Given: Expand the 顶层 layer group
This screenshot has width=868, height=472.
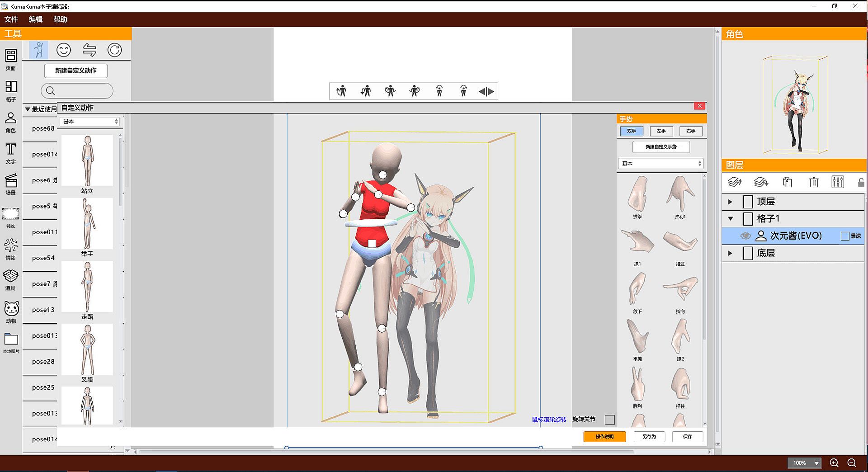Looking at the screenshot, I should pos(730,202).
